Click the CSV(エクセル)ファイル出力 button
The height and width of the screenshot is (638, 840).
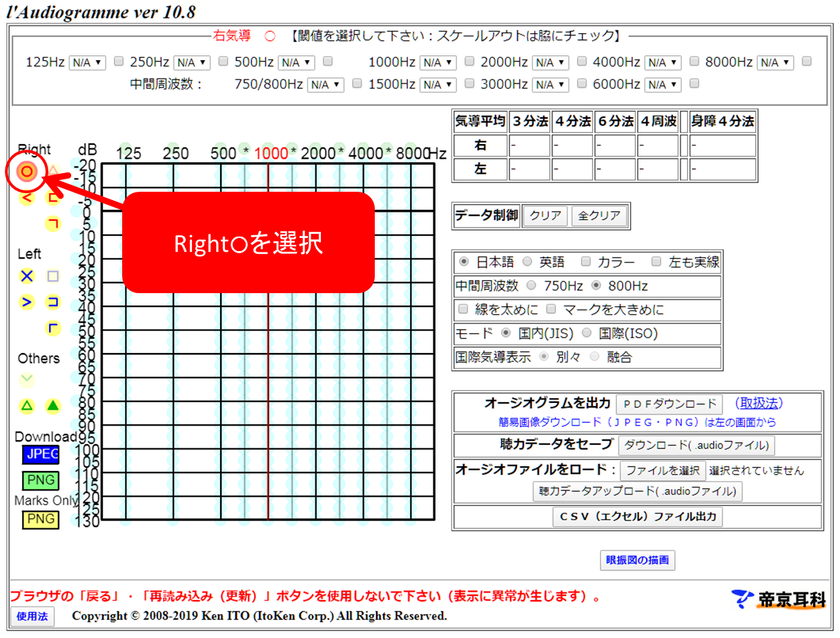[638, 516]
